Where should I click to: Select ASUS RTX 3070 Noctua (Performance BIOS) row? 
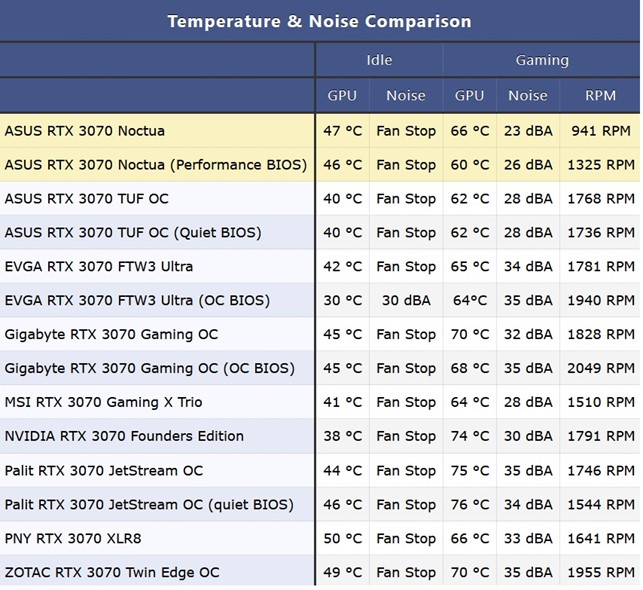pyautogui.click(x=156, y=165)
